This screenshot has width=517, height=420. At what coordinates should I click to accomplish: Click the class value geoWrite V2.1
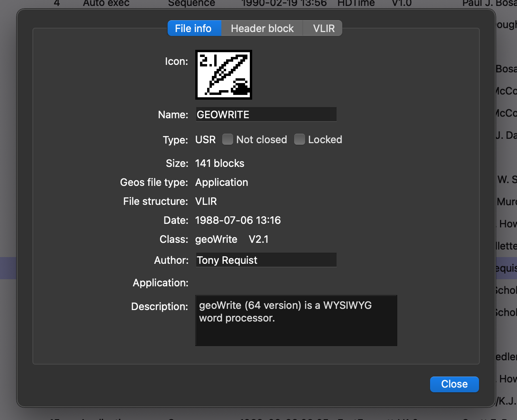(x=232, y=239)
